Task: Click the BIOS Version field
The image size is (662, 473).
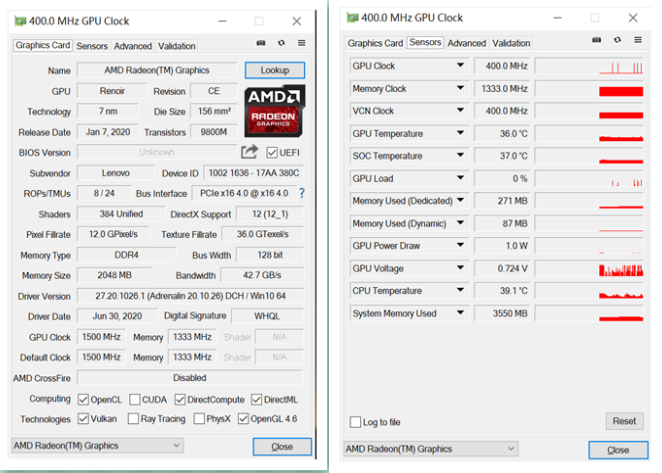Action: [157, 152]
